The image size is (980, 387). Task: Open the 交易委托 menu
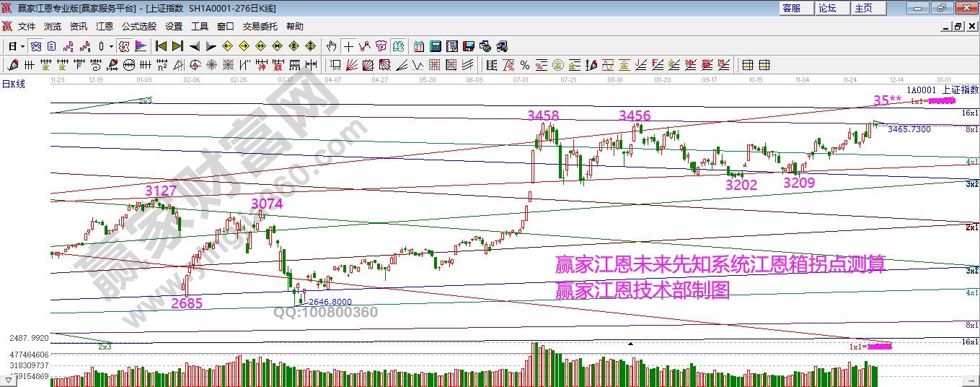pos(260,26)
